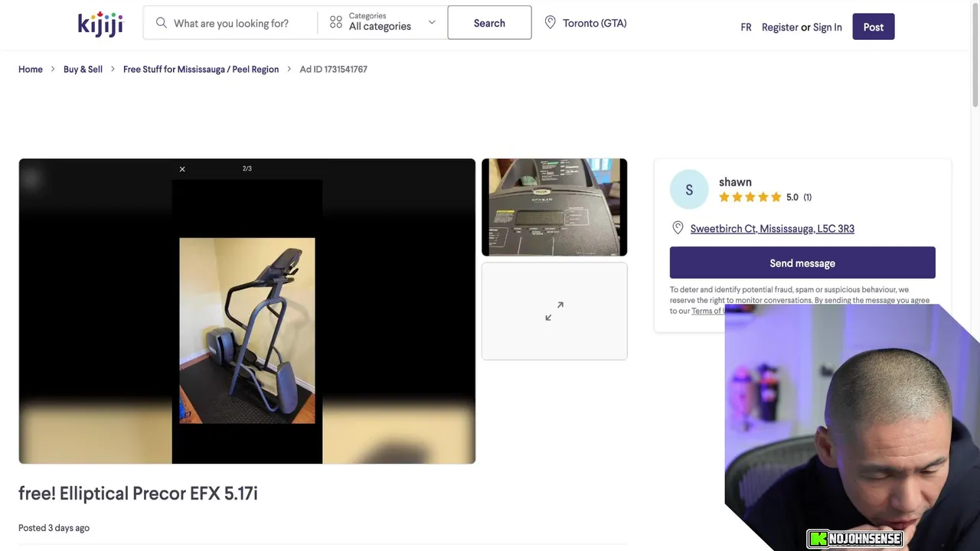Switch language to FR
The image size is (980, 551).
click(746, 28)
